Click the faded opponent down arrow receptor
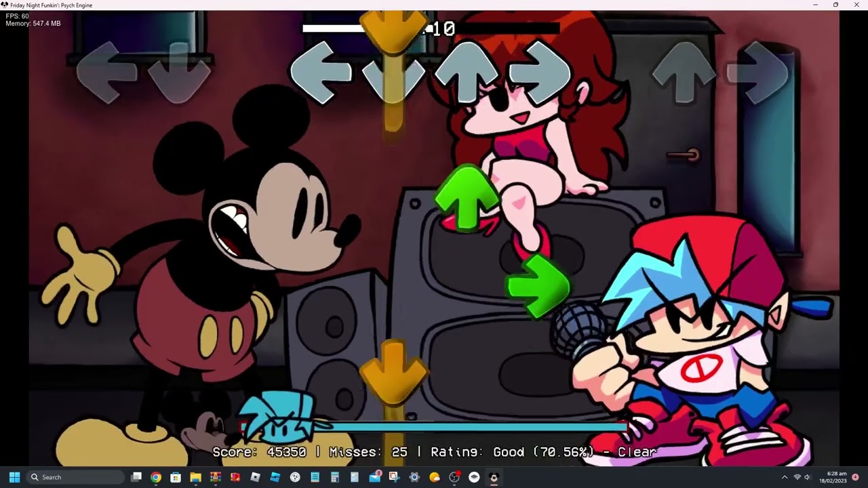868x488 pixels. coord(178,73)
